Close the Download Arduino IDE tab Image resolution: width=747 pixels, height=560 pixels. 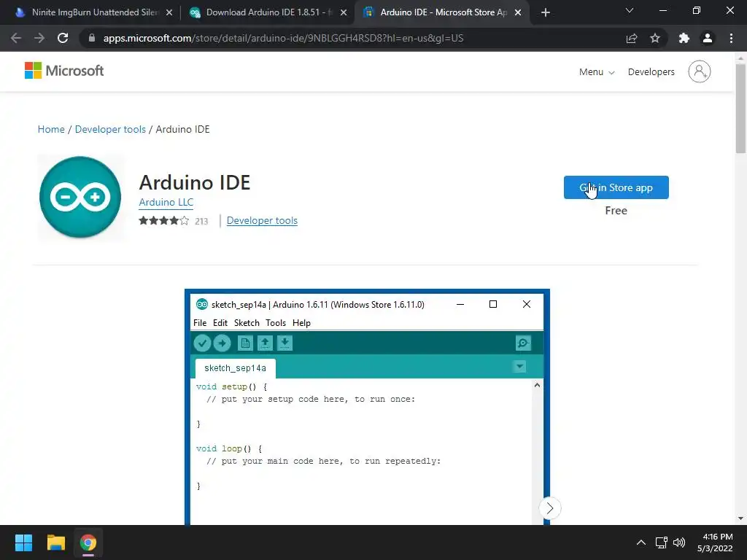[344, 12]
